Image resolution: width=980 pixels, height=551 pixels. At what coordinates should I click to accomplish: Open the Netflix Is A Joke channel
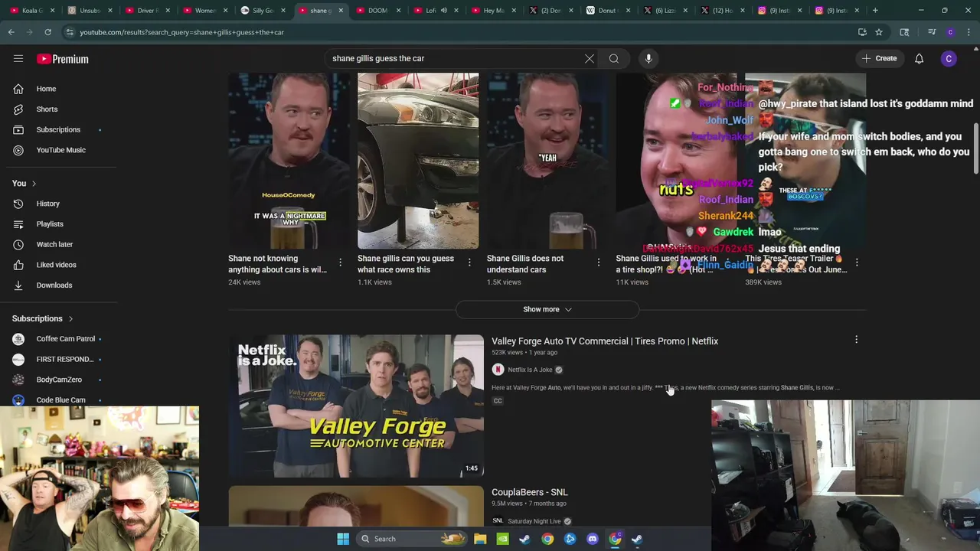pyautogui.click(x=529, y=370)
